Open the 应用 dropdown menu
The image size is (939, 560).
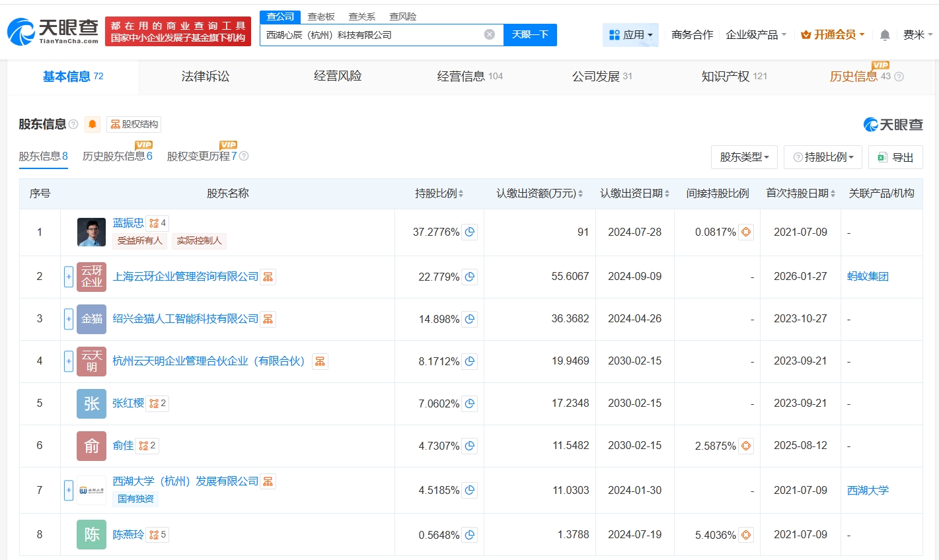pyautogui.click(x=630, y=35)
